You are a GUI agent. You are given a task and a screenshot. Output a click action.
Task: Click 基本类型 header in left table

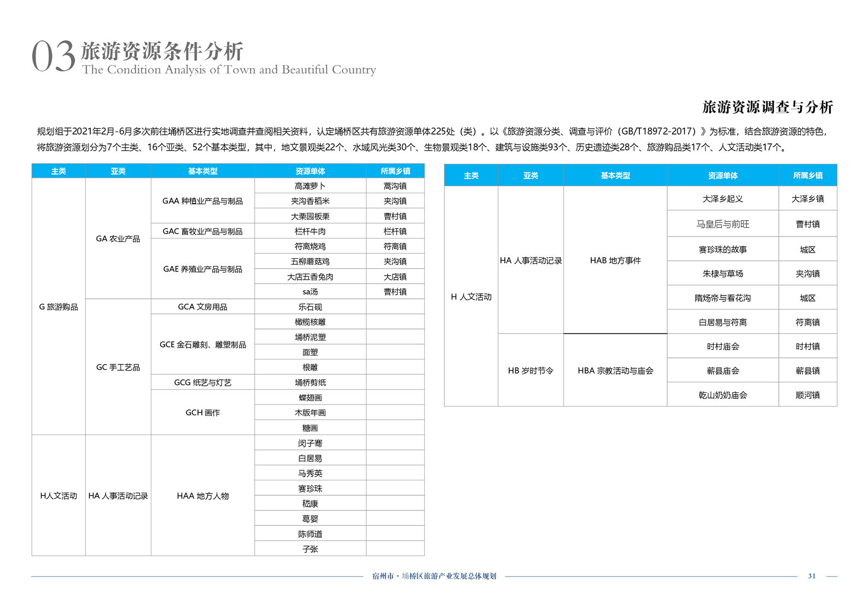pyautogui.click(x=203, y=171)
